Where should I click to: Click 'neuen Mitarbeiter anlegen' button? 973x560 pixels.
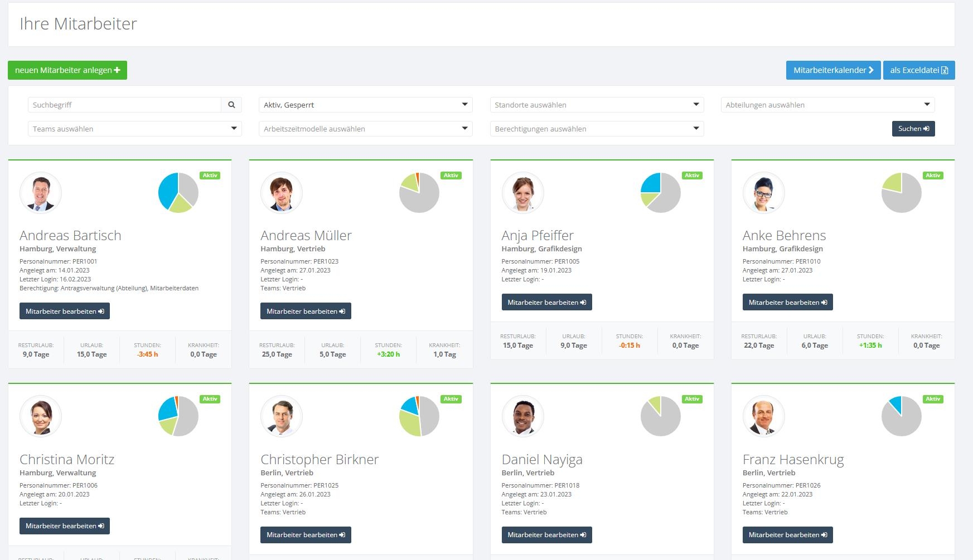67,70
